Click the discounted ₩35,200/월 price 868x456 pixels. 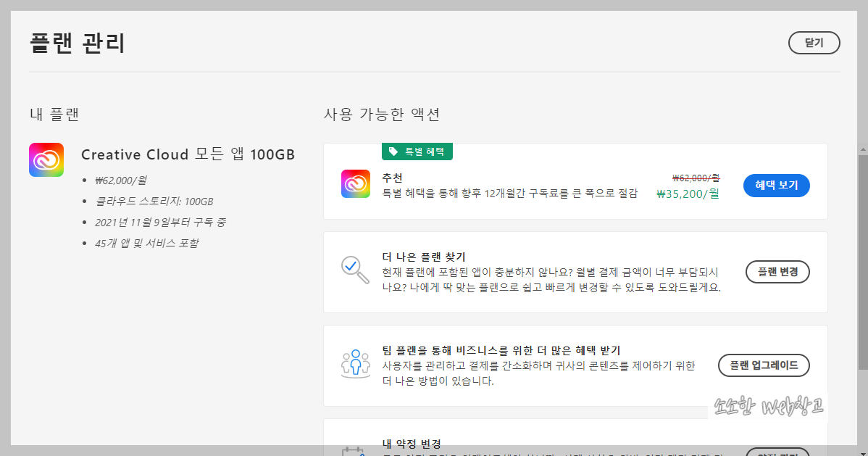[x=688, y=194]
